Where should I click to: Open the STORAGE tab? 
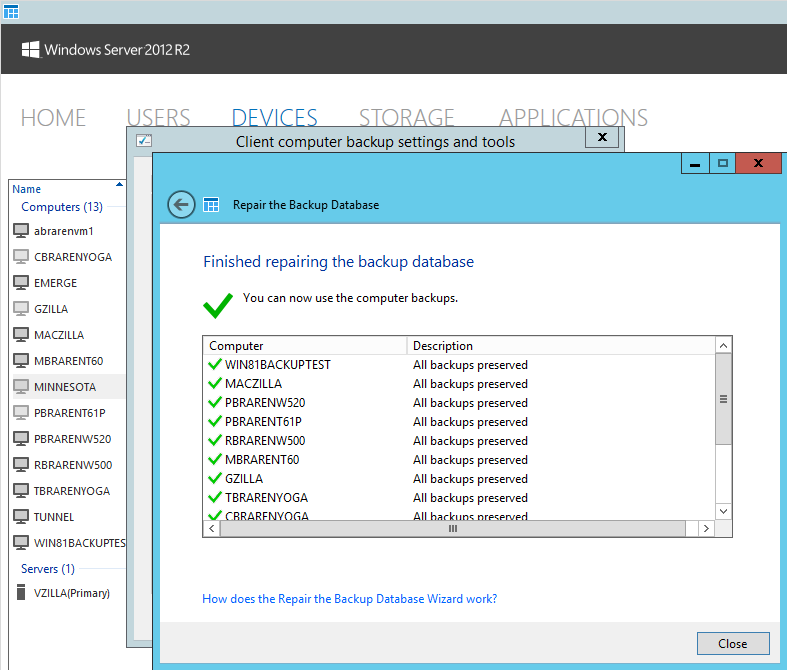click(x=407, y=117)
